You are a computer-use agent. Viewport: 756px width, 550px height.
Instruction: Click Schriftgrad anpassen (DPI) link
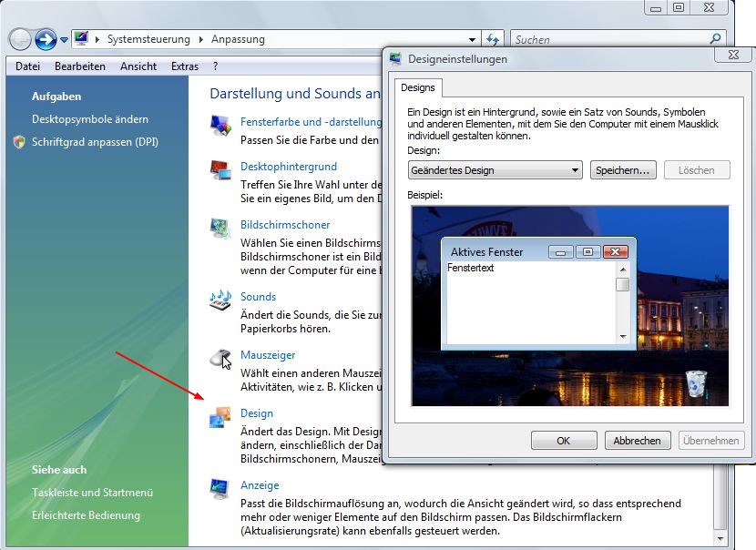coord(95,142)
